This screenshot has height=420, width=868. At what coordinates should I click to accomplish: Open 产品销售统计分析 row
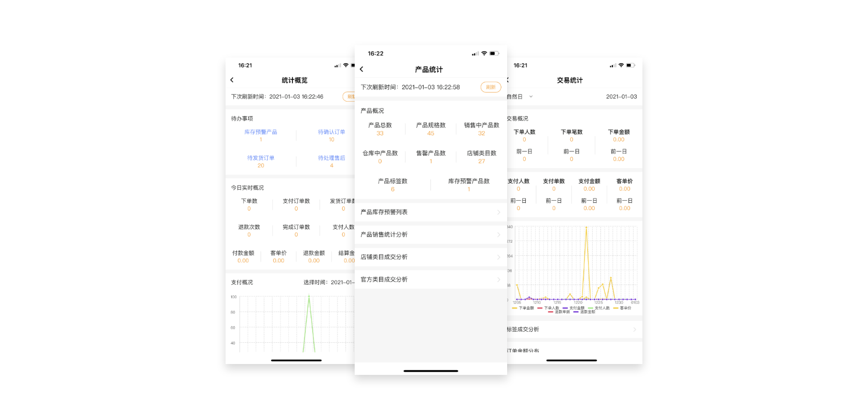431,234
